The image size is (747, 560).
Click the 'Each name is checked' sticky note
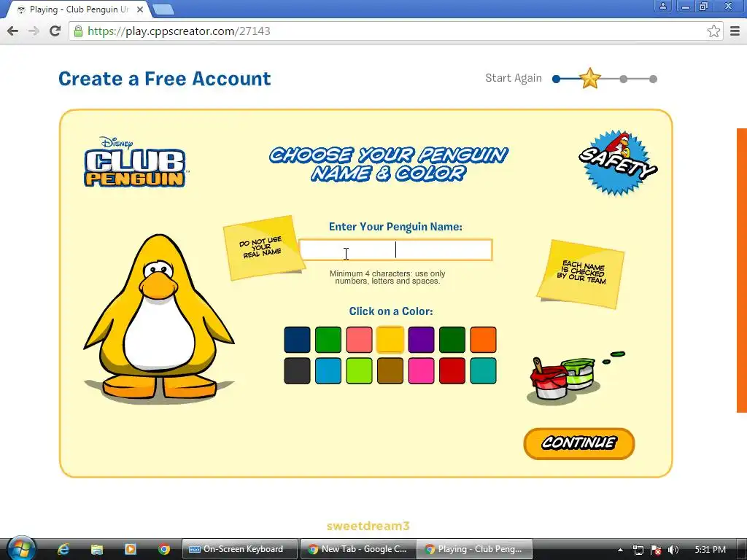[x=581, y=274]
